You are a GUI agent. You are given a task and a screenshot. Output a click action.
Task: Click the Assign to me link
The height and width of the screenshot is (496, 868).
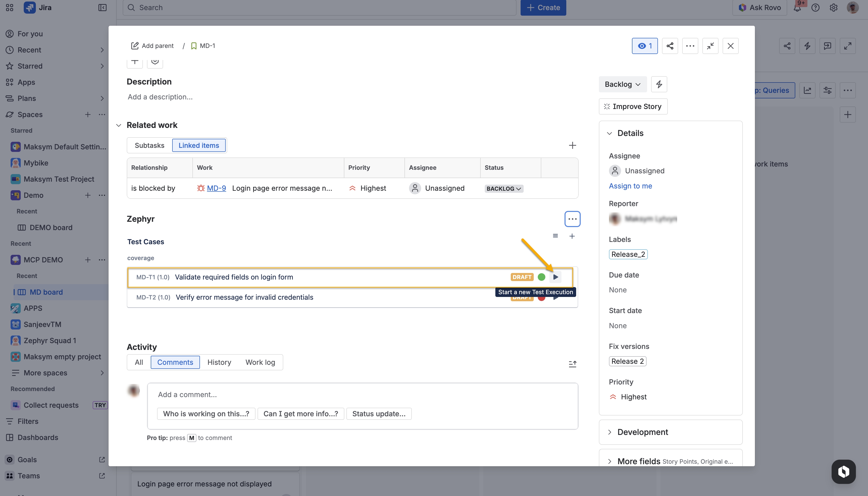coord(630,186)
